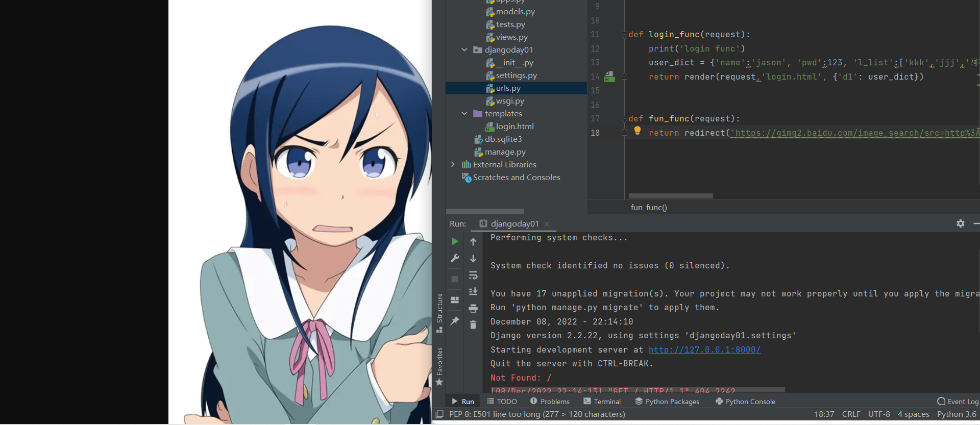Click the Scratches and Consoles icon
Image resolution: width=980 pixels, height=425 pixels.
click(x=467, y=178)
